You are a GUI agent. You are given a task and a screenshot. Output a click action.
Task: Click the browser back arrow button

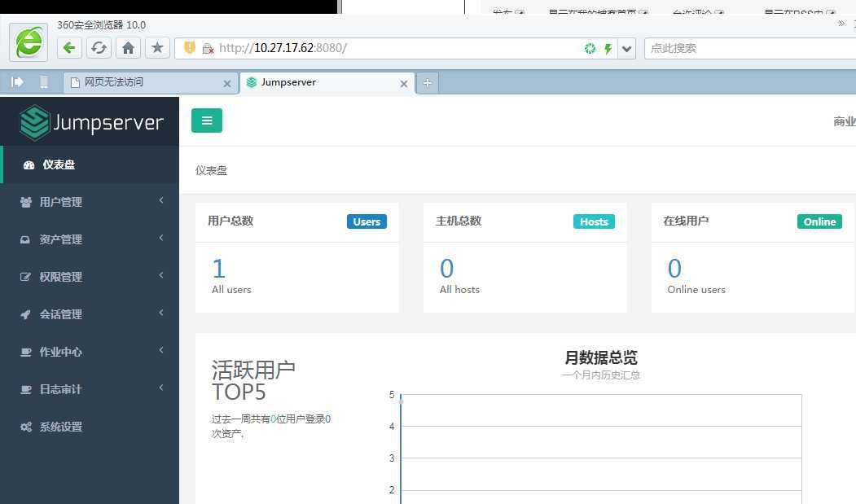point(69,48)
